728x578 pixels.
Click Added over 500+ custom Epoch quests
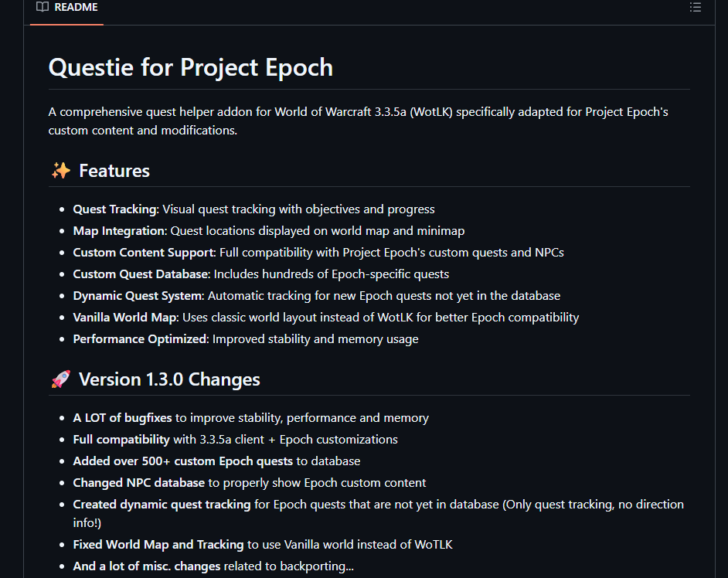182,461
